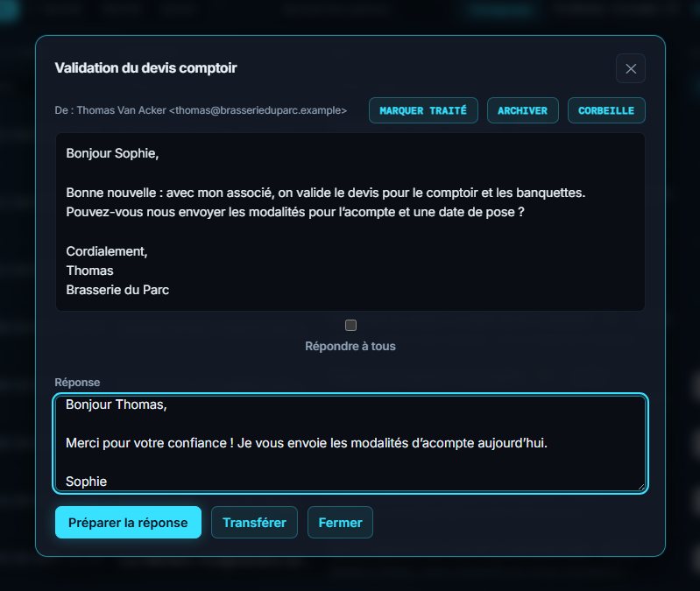700x591 pixels.
Task: Click the resize grip of the reply box
Action: [641, 487]
